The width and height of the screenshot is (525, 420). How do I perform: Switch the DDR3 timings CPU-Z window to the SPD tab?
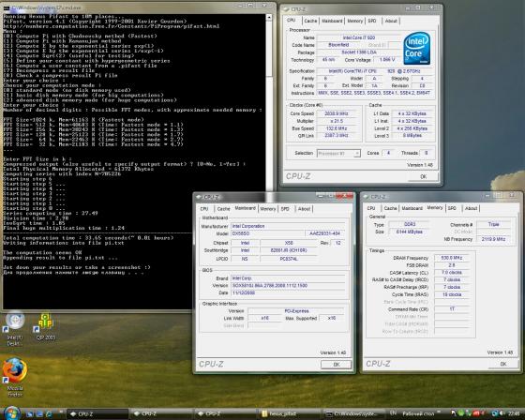point(452,208)
